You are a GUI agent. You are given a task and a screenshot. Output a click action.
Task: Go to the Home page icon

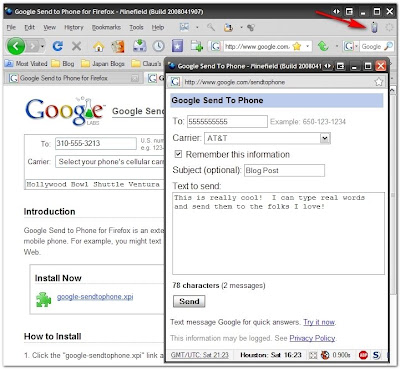98,46
